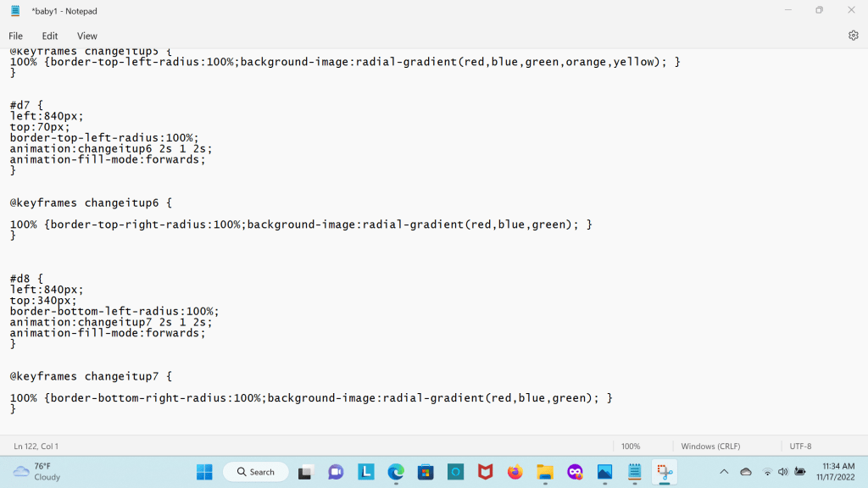Expand hidden system tray icons
Screen dimensions: 868x488
click(x=723, y=472)
